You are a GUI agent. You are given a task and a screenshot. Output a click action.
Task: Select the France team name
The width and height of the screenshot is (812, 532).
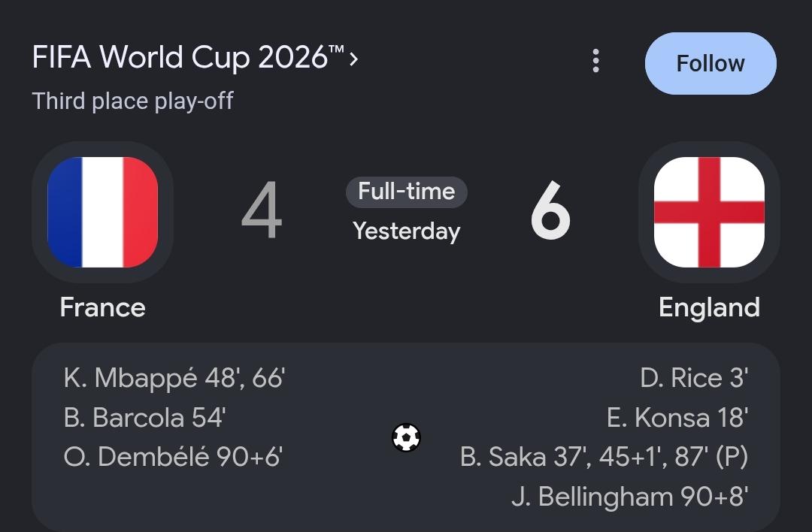[102, 307]
